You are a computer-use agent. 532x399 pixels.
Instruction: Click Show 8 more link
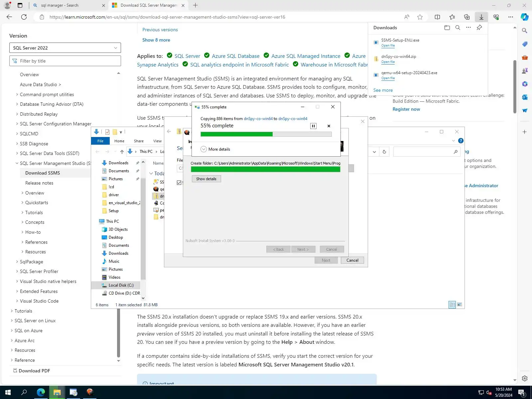156,40
